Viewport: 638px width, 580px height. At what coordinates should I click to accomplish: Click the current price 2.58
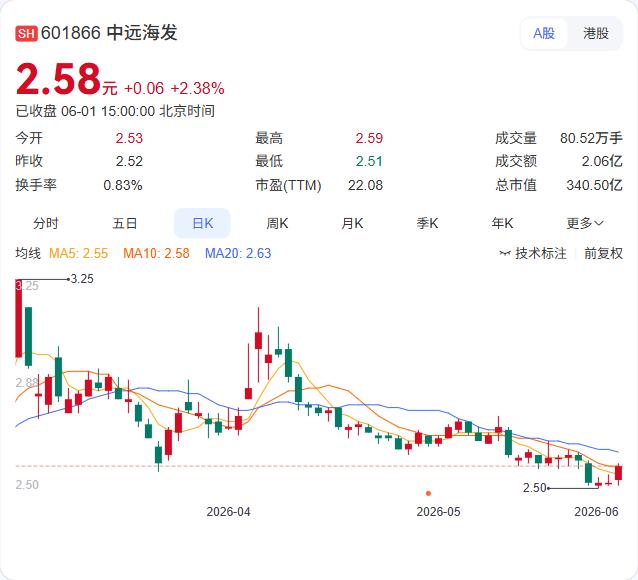pos(58,79)
